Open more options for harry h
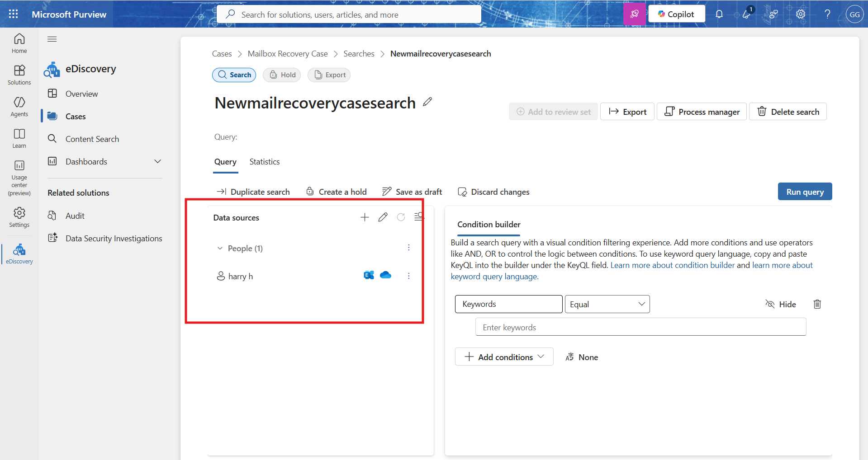 (408, 276)
